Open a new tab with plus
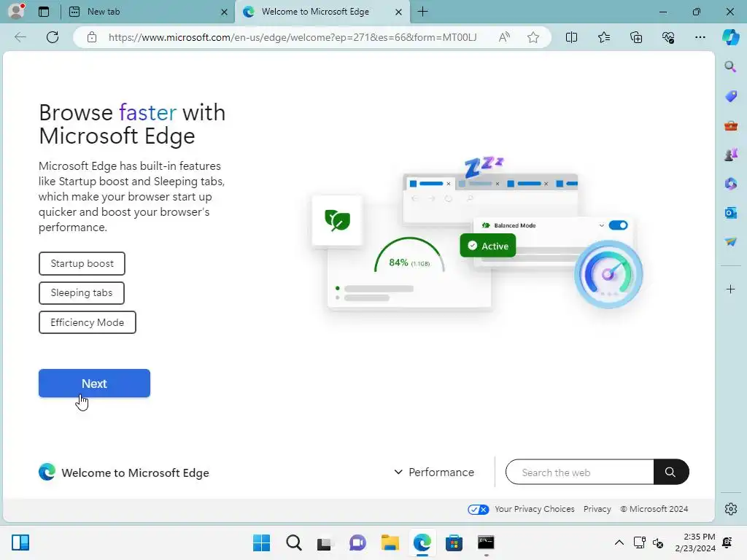 [x=422, y=12]
